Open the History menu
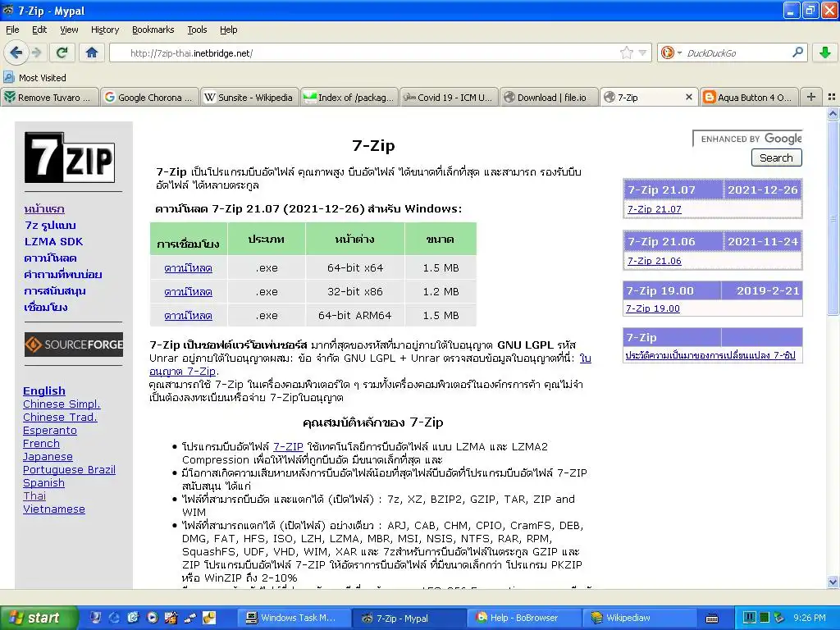The height and width of the screenshot is (630, 840). [x=105, y=30]
